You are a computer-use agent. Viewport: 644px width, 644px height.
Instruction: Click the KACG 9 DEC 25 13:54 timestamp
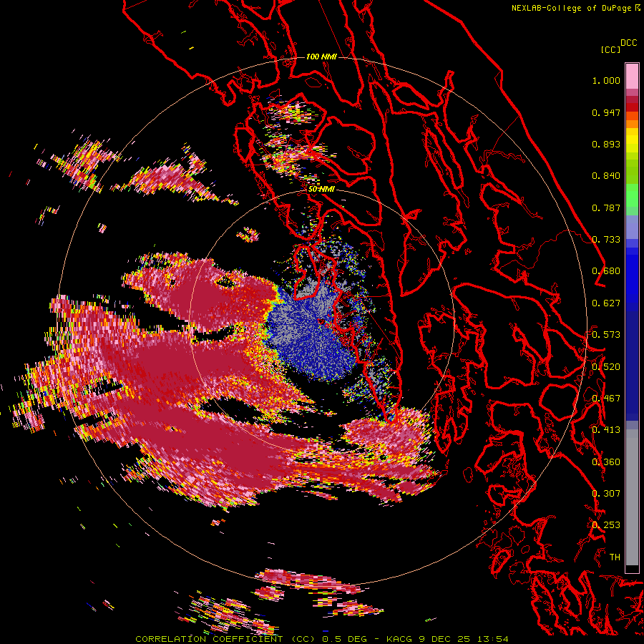pos(447,639)
